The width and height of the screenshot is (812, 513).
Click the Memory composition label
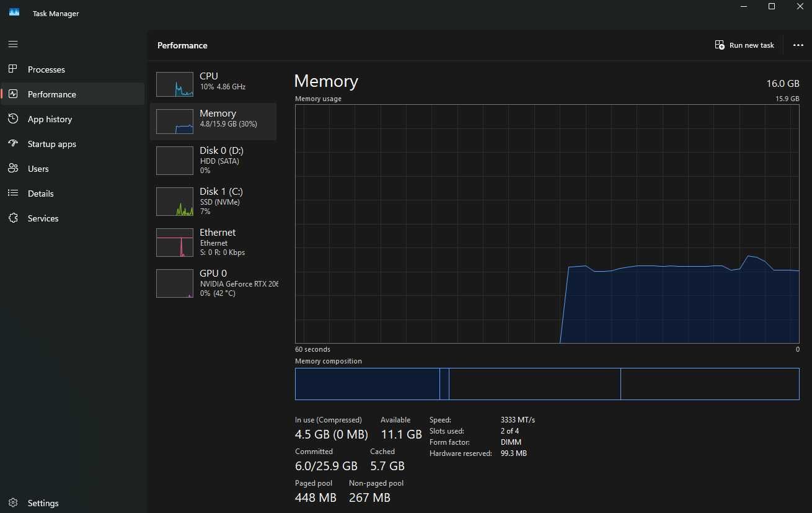pos(329,361)
